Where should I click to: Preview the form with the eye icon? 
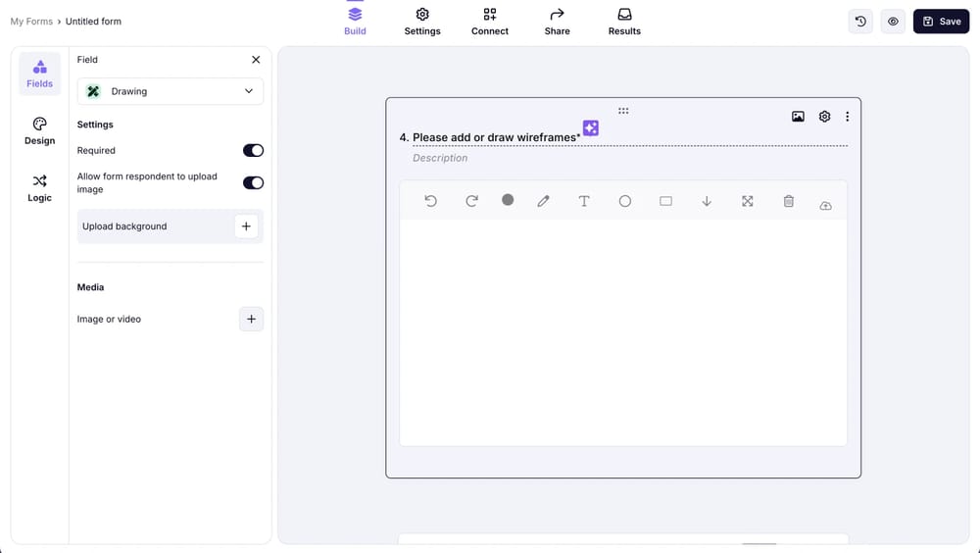(x=893, y=22)
